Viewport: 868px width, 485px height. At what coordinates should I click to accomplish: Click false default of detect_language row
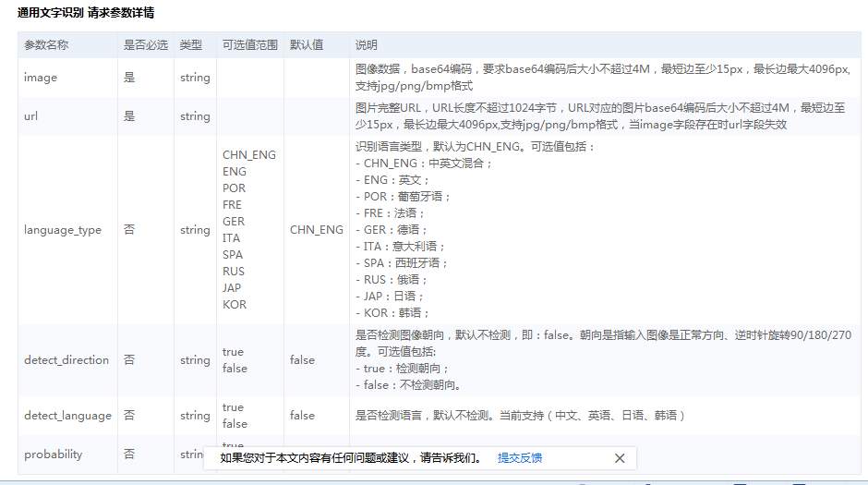[302, 415]
